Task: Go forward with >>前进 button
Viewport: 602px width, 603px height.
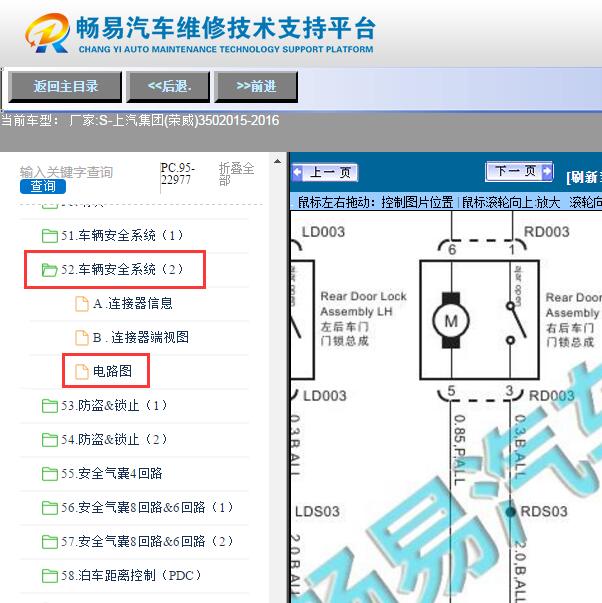Action: pyautogui.click(x=256, y=87)
